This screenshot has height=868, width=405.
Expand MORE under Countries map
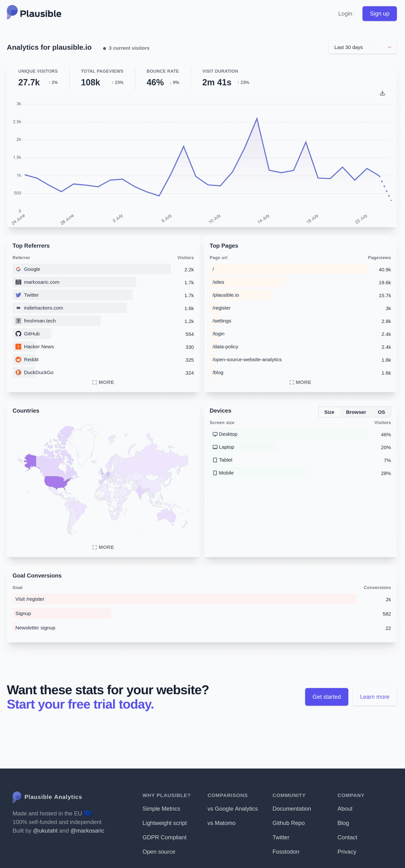pyautogui.click(x=103, y=547)
